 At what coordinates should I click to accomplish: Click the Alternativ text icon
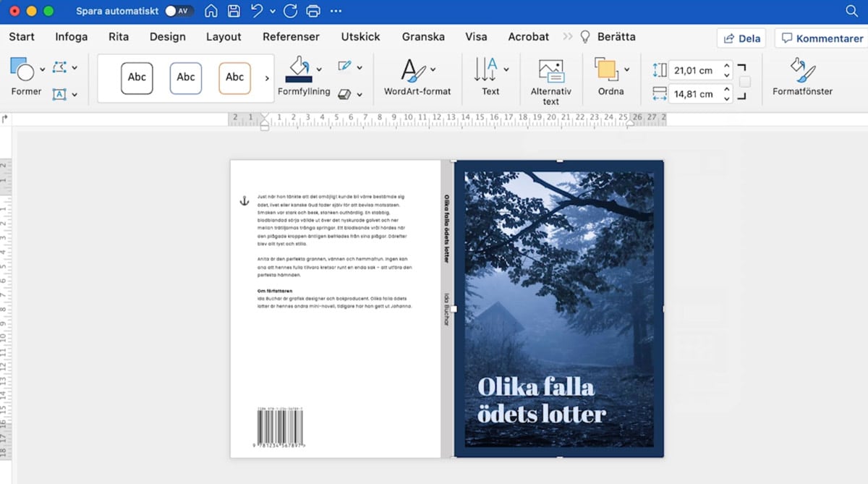tap(551, 71)
